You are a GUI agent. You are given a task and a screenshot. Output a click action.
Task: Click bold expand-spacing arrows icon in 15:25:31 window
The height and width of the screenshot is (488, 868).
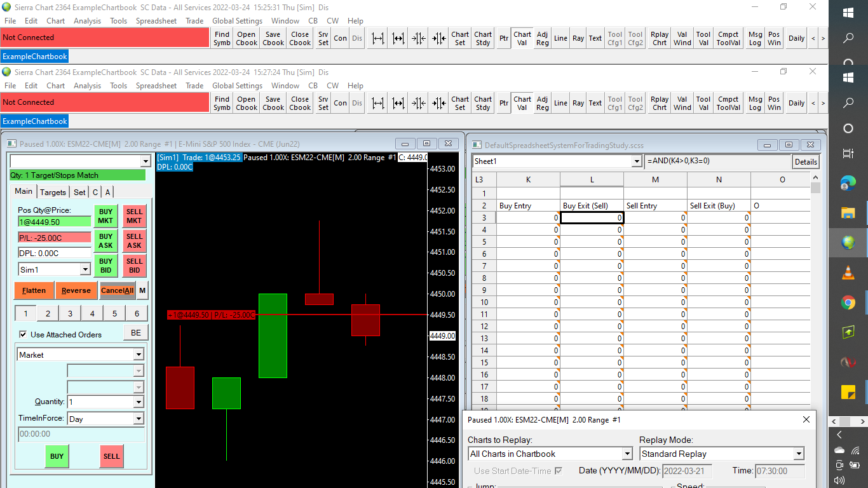coord(398,38)
